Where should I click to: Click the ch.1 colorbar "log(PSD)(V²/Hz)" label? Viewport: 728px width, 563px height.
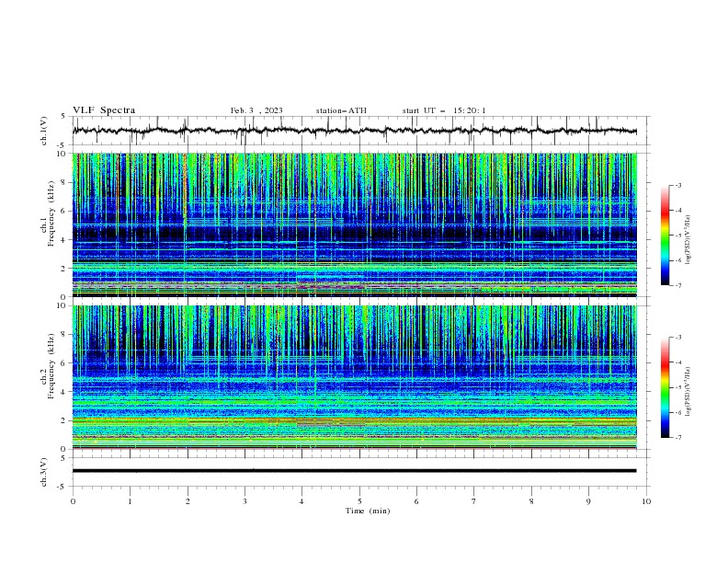[x=688, y=240]
